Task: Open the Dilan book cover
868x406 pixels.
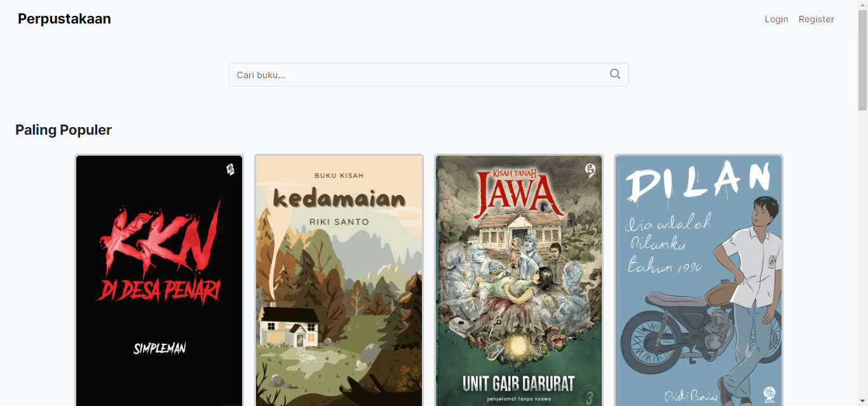Action: click(x=699, y=280)
